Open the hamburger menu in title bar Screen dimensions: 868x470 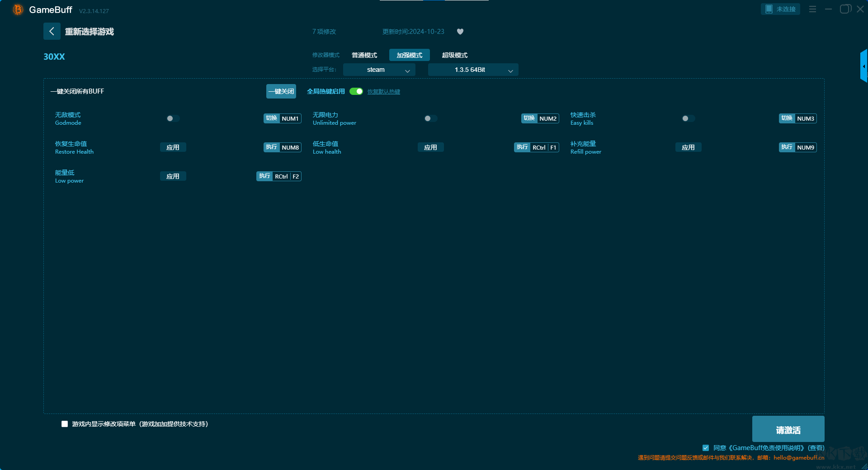(x=812, y=9)
